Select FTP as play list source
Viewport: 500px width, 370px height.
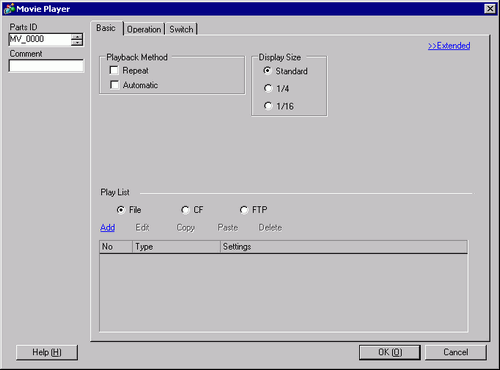244,210
